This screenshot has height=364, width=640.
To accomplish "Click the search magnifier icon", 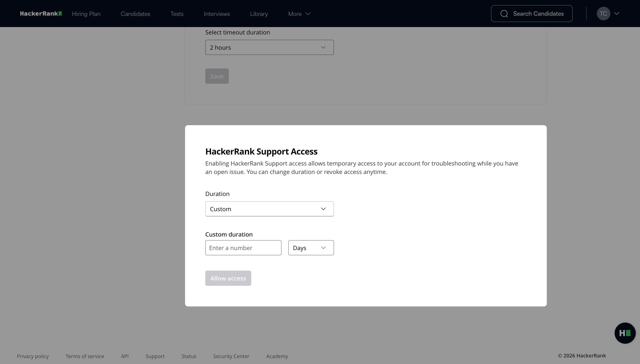I will coord(504,14).
